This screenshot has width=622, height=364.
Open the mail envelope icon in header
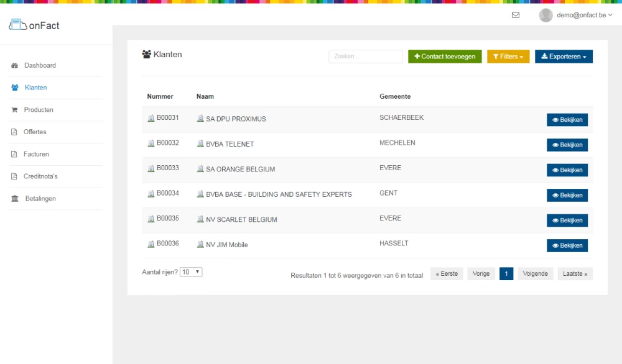(x=516, y=15)
